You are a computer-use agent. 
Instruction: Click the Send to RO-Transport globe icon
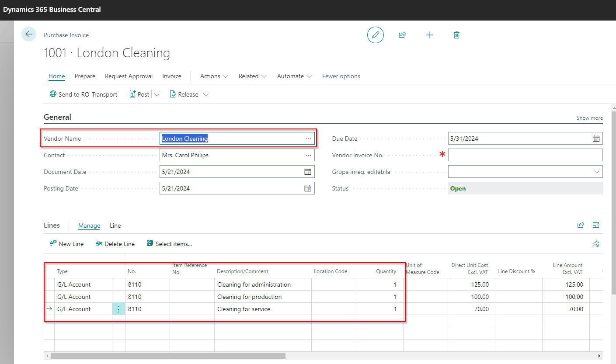click(x=53, y=94)
